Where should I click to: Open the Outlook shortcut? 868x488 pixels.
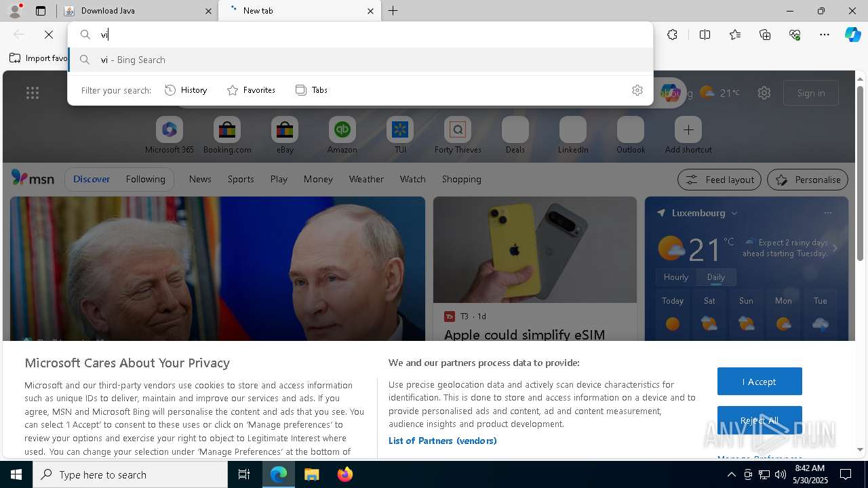[x=631, y=136]
